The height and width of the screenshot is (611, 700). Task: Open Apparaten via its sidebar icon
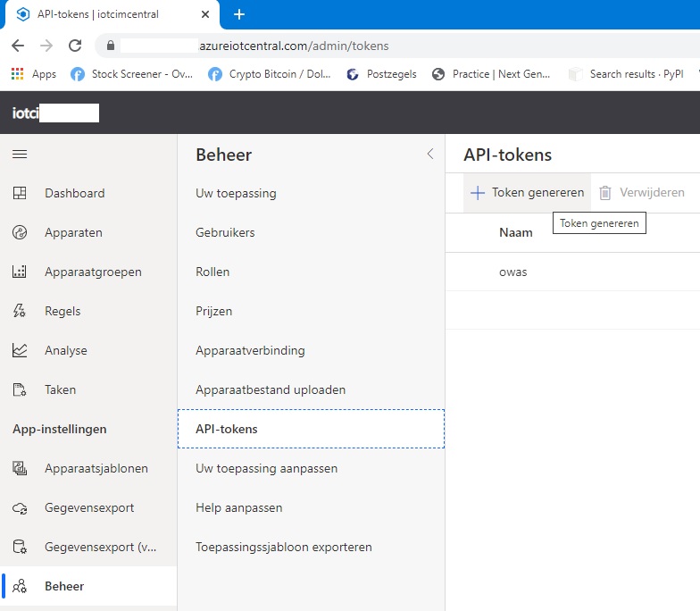(x=20, y=232)
